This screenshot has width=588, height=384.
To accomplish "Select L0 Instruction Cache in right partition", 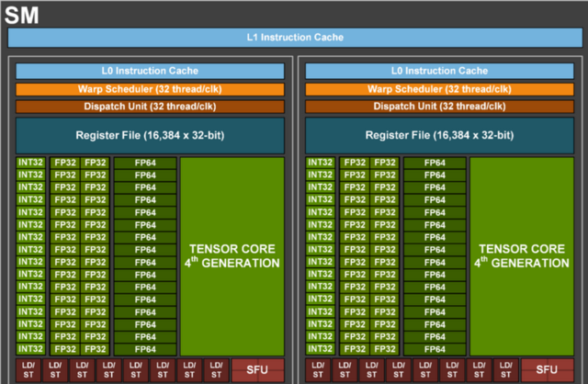I will coord(439,71).
